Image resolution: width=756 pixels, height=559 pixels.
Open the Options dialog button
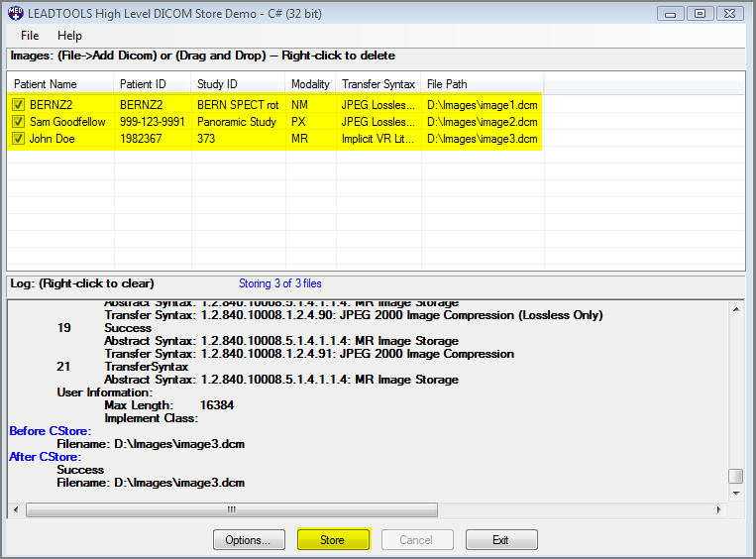tap(249, 540)
